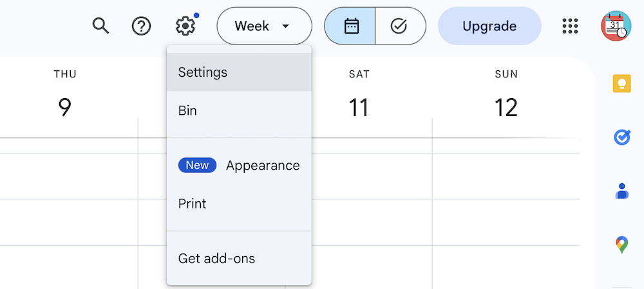
Task: Open Contacts side panel icon
Action: point(621,191)
